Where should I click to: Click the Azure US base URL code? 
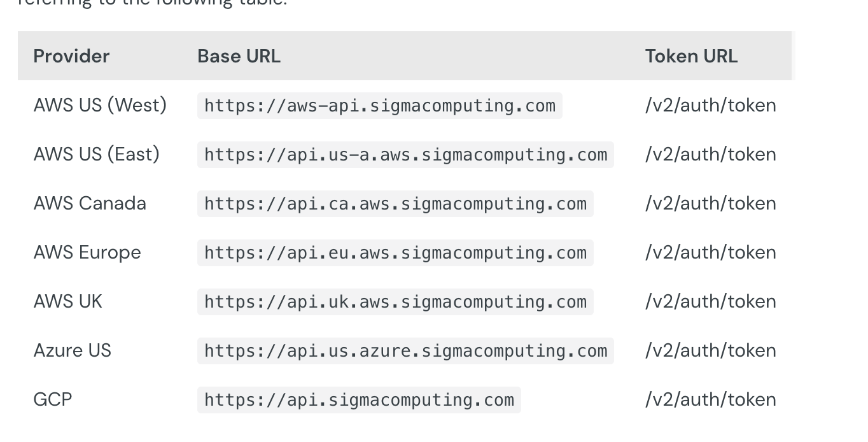click(405, 351)
